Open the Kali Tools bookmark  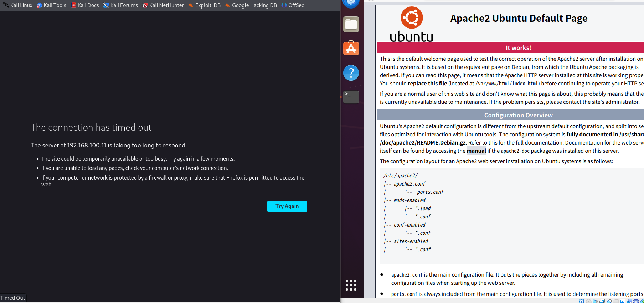click(52, 5)
